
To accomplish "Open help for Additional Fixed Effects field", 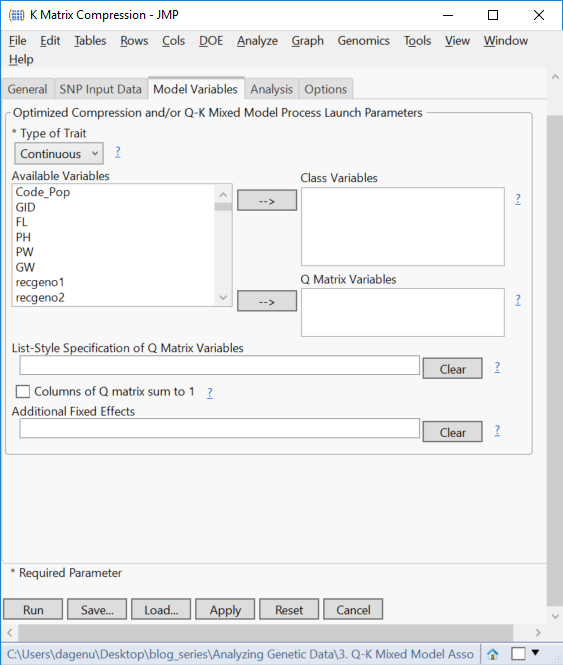I will [x=497, y=430].
